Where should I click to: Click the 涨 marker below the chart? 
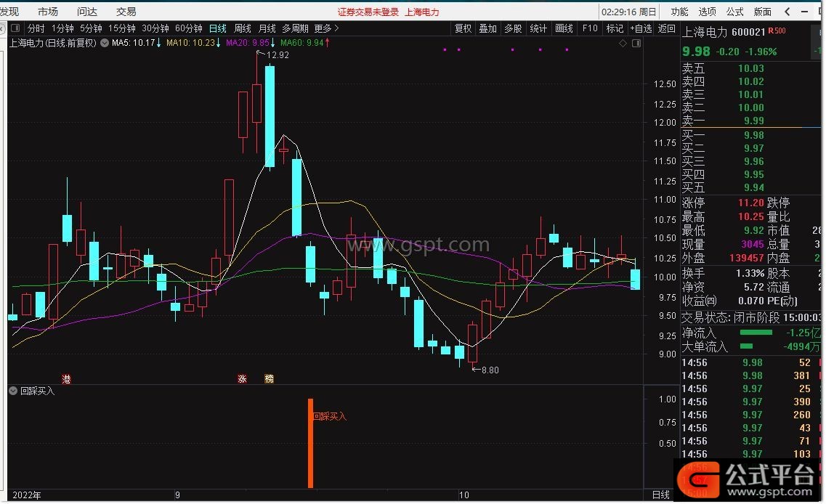243,378
